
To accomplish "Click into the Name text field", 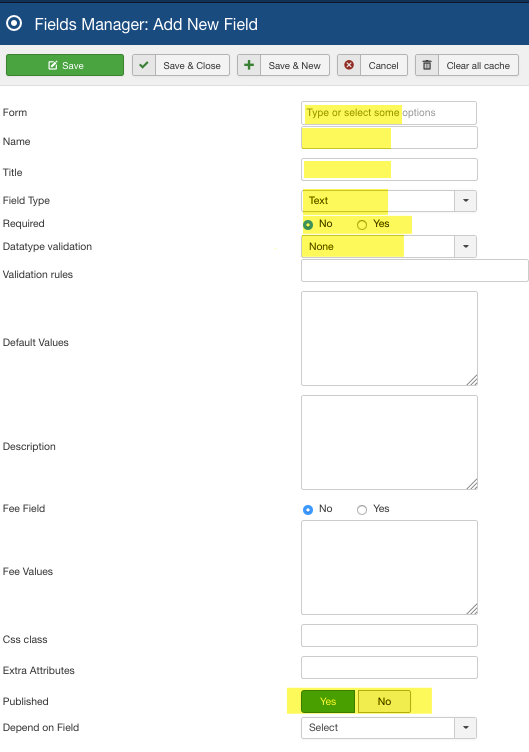I will click(389, 138).
